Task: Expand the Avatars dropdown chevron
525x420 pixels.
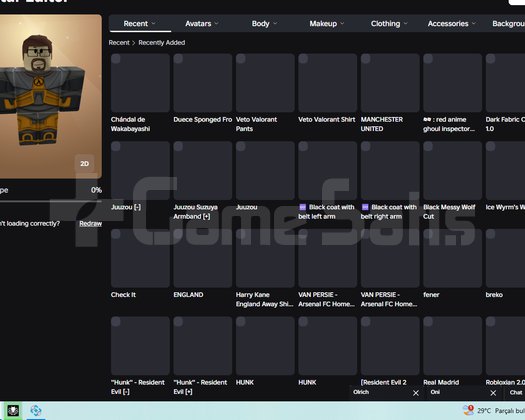Action: [x=217, y=23]
